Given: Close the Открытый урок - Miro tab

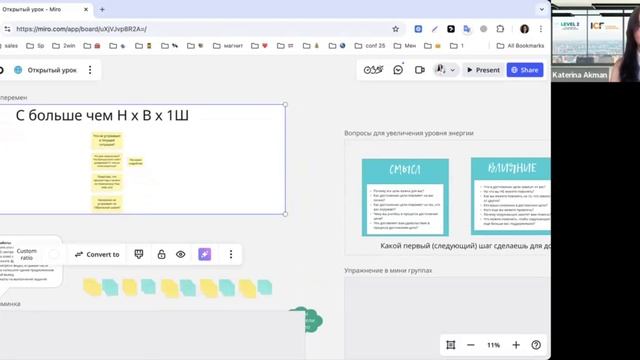Looking at the screenshot, I should click(x=86, y=9).
